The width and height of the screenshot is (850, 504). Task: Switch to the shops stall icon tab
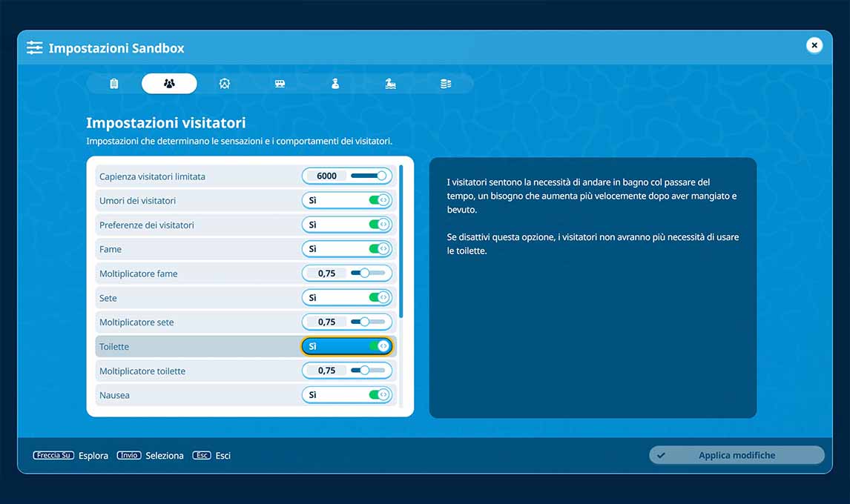pos(280,84)
